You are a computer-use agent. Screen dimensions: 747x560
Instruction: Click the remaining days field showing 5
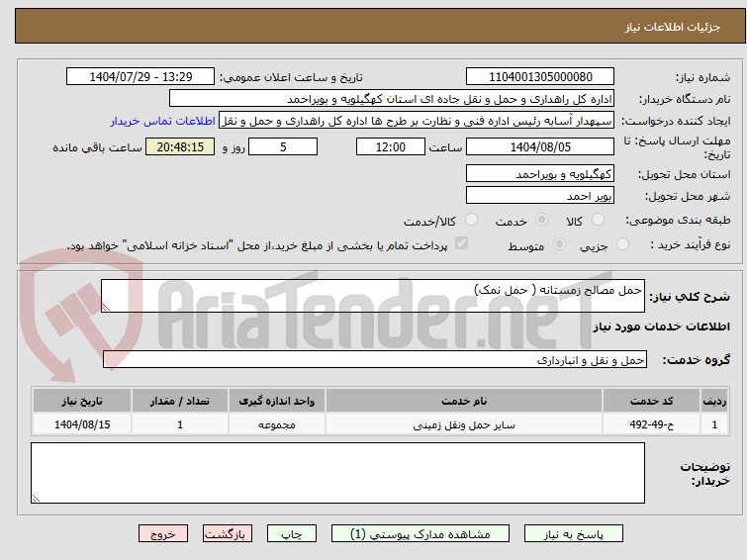(283, 146)
